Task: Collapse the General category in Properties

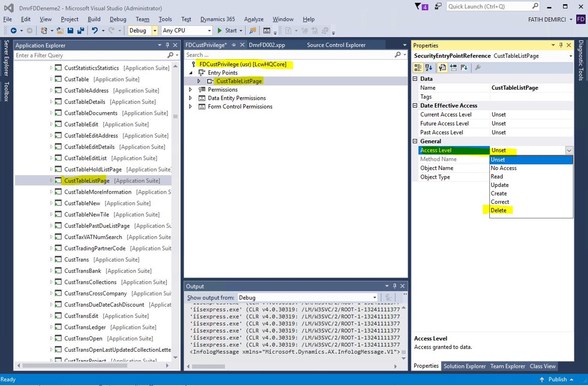Action: [415, 141]
